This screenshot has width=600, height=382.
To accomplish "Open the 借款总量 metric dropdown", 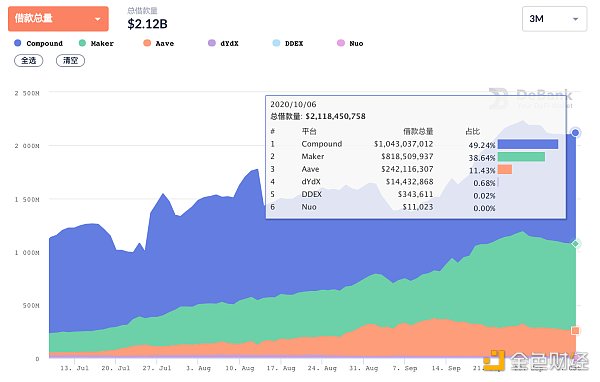I will (58, 18).
